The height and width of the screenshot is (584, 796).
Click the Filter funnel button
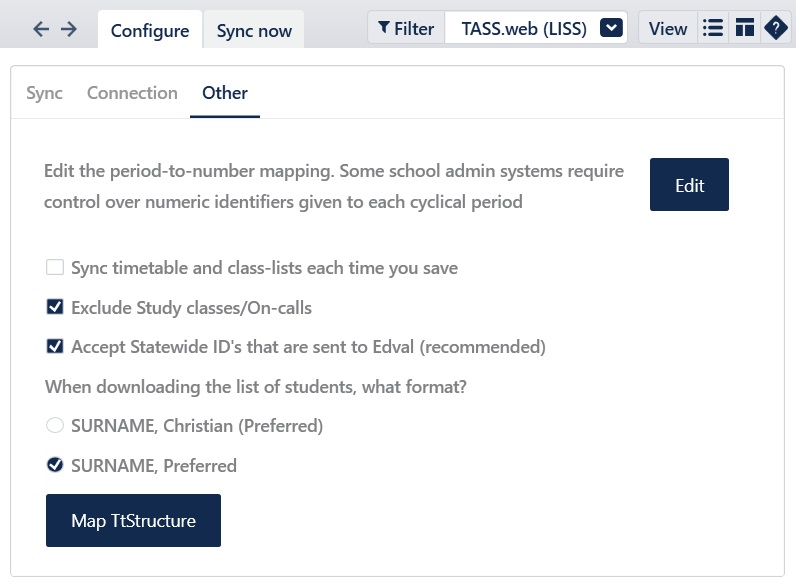point(406,28)
